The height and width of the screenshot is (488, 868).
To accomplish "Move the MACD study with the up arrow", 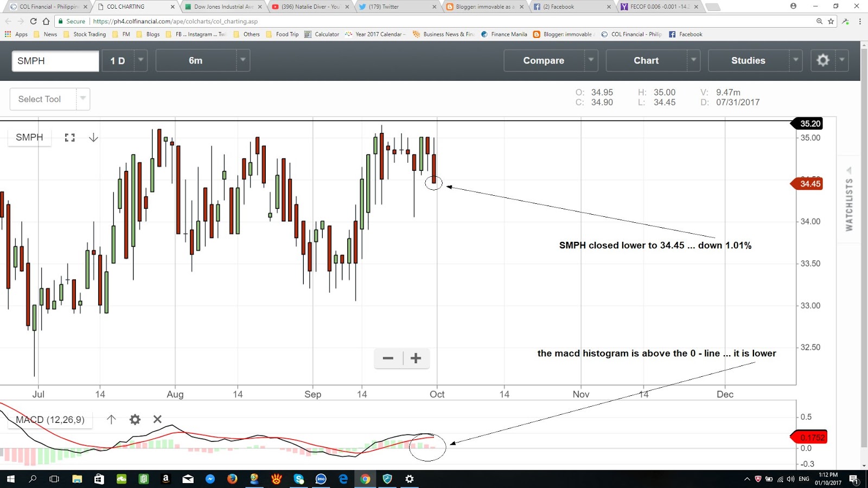I will [x=111, y=419].
